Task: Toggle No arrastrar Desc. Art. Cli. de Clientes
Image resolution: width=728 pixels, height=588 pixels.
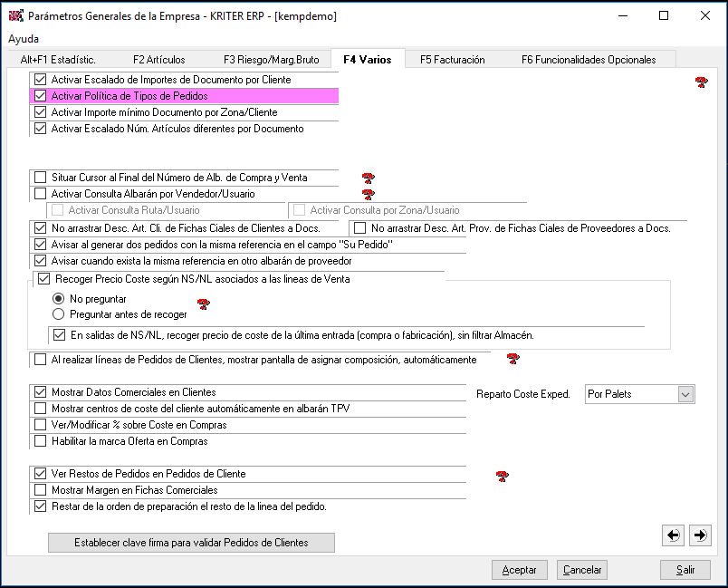Action: pyautogui.click(x=41, y=228)
